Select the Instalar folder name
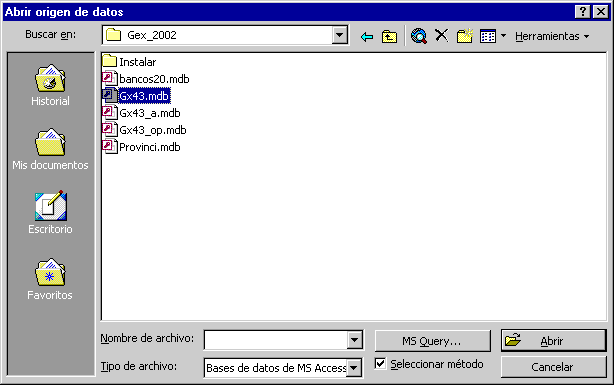The height and width of the screenshot is (385, 614). coord(137,62)
